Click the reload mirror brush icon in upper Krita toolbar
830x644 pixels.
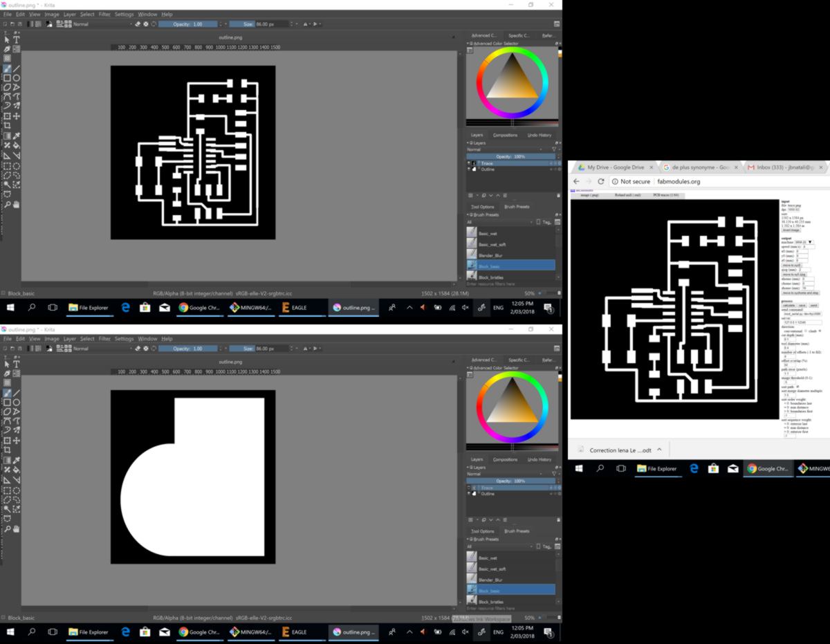(154, 24)
